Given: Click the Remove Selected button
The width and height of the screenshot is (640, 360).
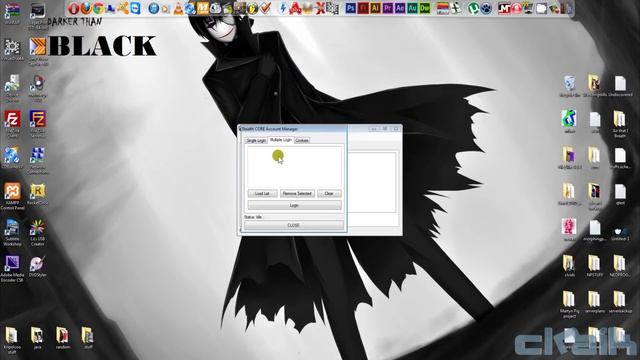Looking at the screenshot, I should click(x=297, y=193).
